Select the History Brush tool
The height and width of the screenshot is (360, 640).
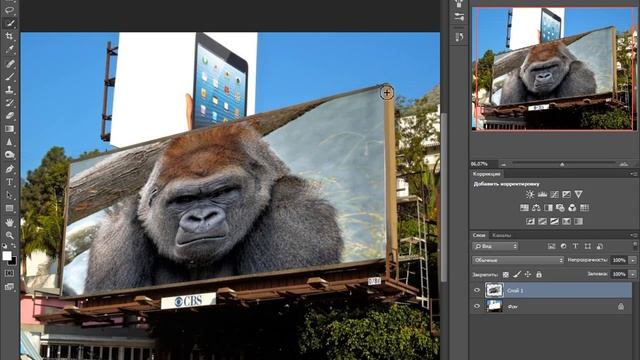click(x=9, y=102)
